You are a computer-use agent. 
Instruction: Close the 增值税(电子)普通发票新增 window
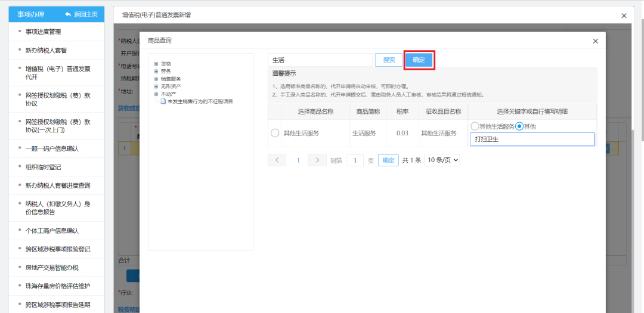(x=624, y=16)
